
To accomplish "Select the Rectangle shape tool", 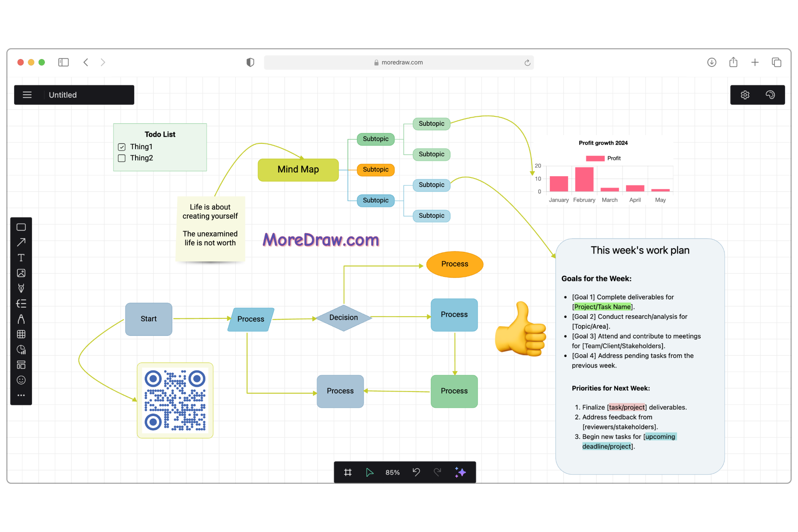I will point(21,227).
